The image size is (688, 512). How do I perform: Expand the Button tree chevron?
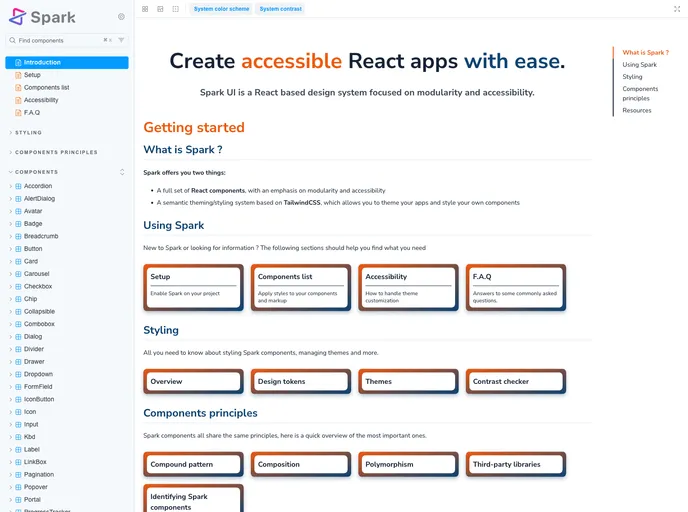pyautogui.click(x=11, y=249)
